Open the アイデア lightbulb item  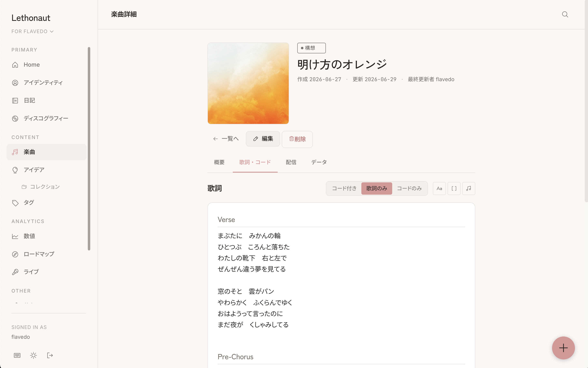click(46, 170)
